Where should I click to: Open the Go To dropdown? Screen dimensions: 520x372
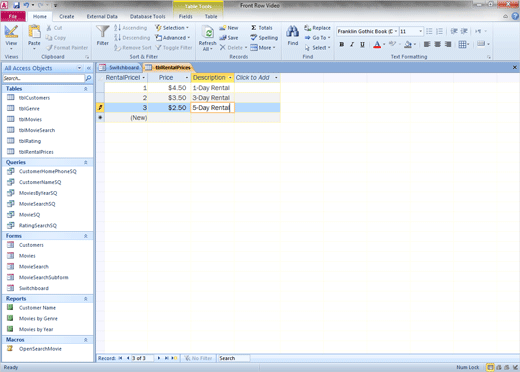click(317, 38)
